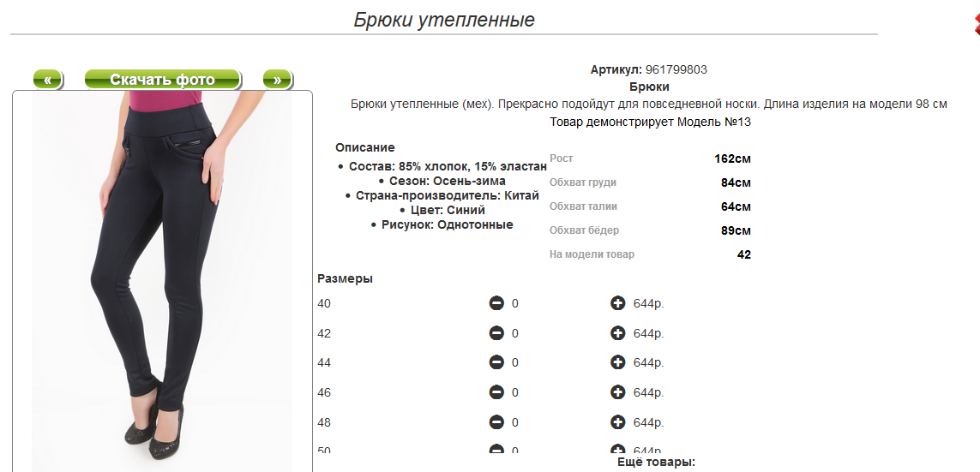Click the Рост value 162см
Viewport: 980px width, 472px height.
pos(732,158)
